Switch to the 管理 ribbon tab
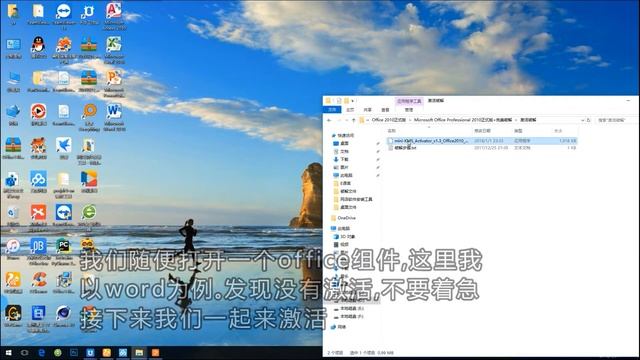640x360 pixels. coord(409,110)
